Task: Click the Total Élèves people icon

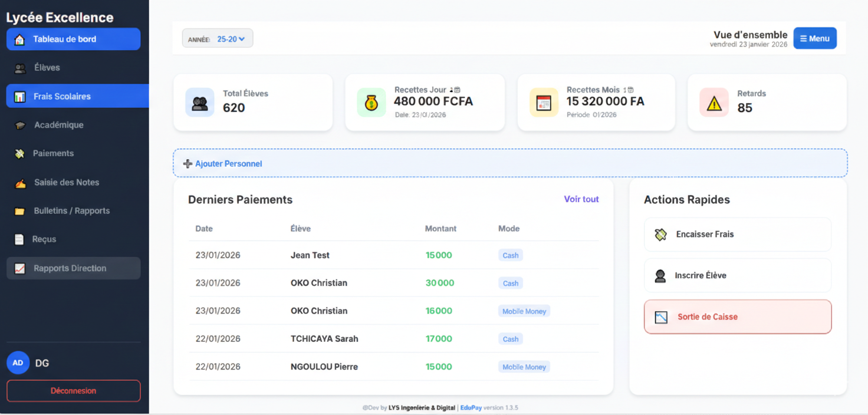Action: coord(199,102)
